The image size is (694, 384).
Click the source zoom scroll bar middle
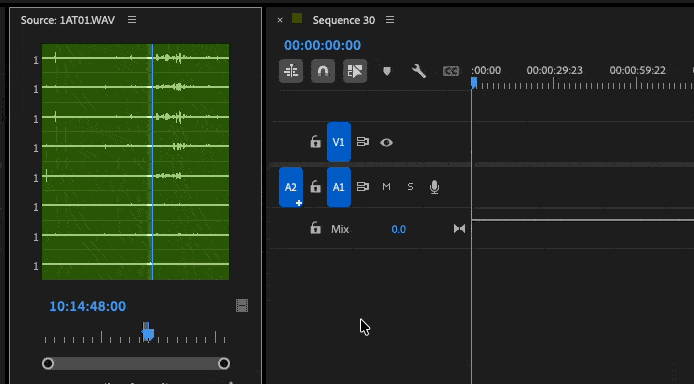click(136, 364)
